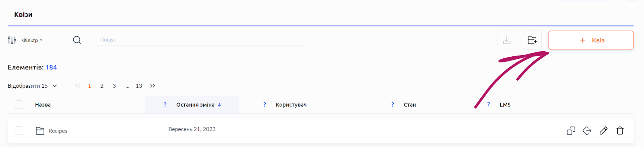Move Recipes folder using arrow icon
The width and height of the screenshot is (644, 147).
point(587,130)
